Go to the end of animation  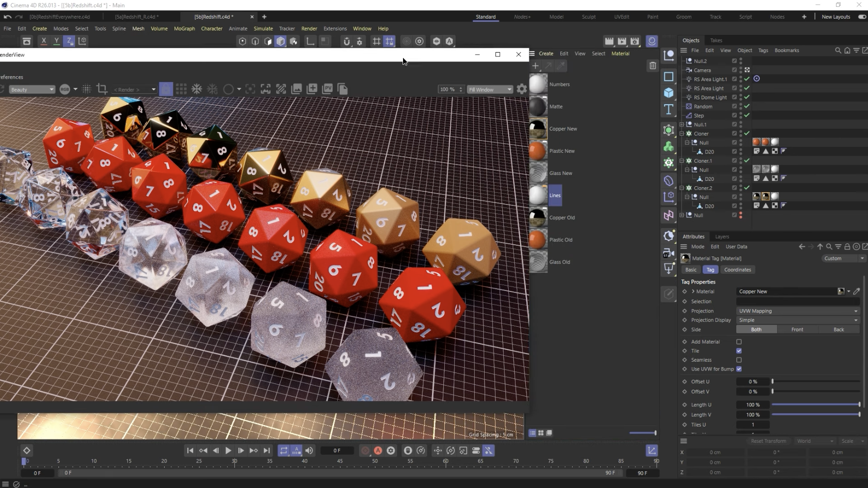coord(266,450)
